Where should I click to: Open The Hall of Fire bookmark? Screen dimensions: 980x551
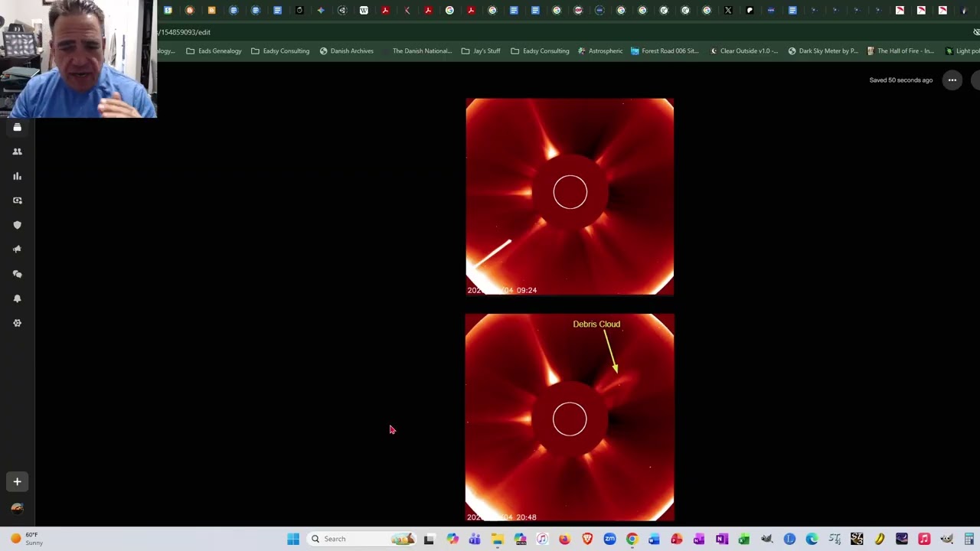(x=900, y=51)
